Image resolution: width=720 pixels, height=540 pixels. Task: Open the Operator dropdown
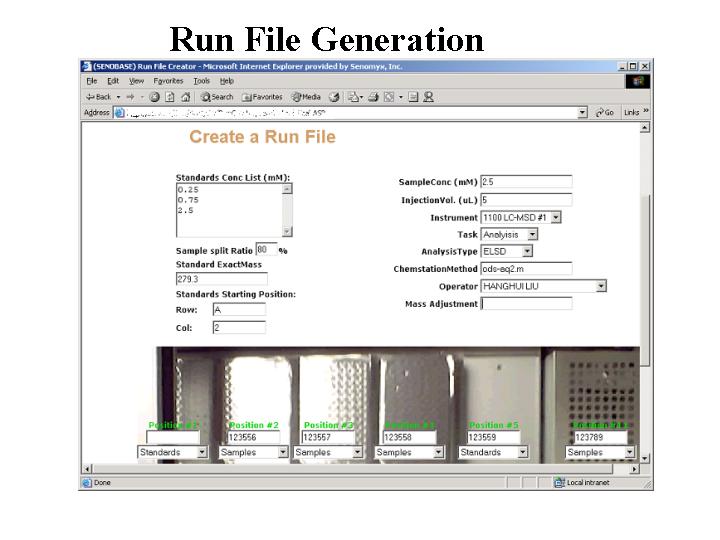543,286
